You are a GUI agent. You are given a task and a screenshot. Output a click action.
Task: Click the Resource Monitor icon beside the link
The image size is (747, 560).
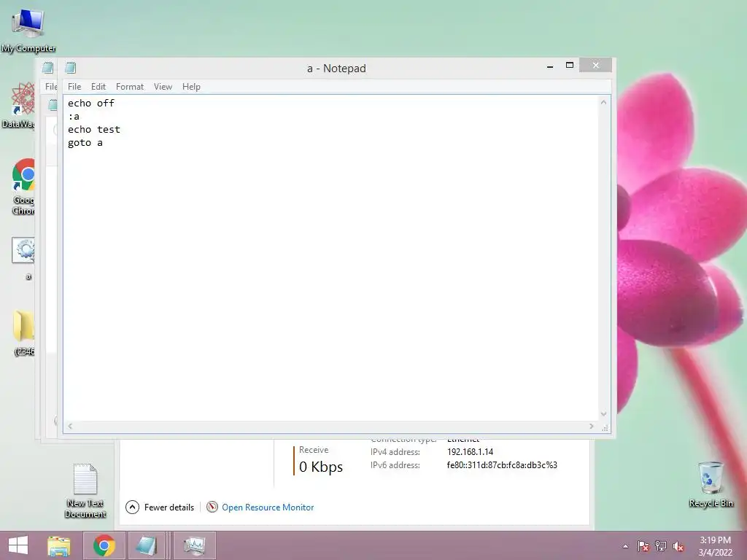[x=212, y=507]
